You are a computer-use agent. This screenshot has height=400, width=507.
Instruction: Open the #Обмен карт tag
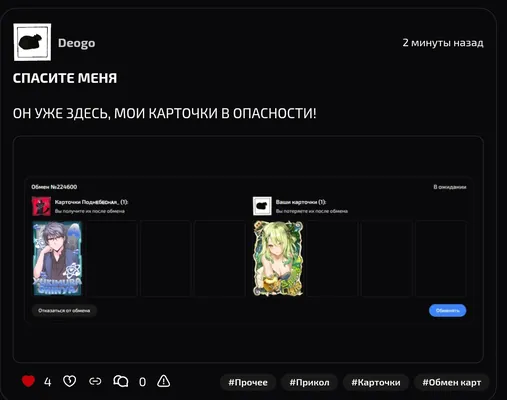tap(452, 382)
